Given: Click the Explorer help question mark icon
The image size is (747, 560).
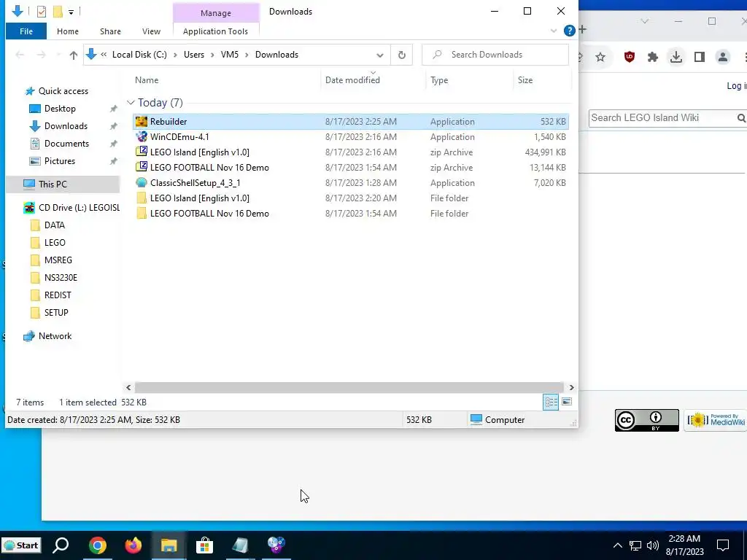Looking at the screenshot, I should 569,31.
